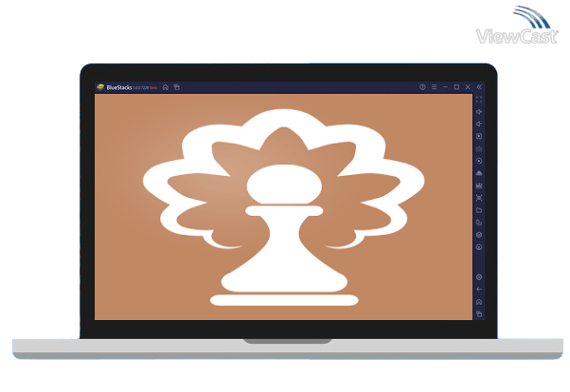Image resolution: width=570 pixels, height=392 pixels.
Task: Click the cube-shaped sidebar icon
Action: click(479, 235)
